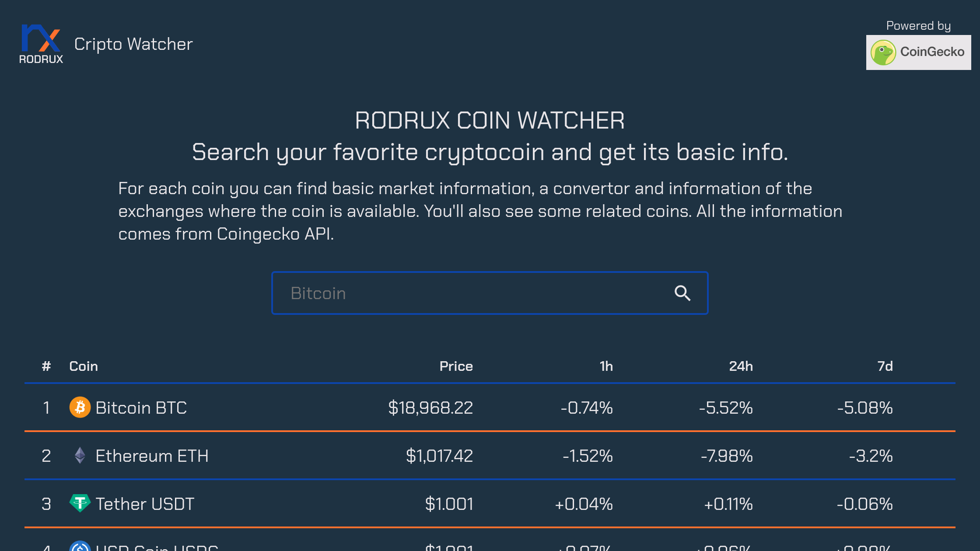Open the Ethereum ETH coin name
This screenshot has height=551, width=980.
pyautogui.click(x=152, y=456)
